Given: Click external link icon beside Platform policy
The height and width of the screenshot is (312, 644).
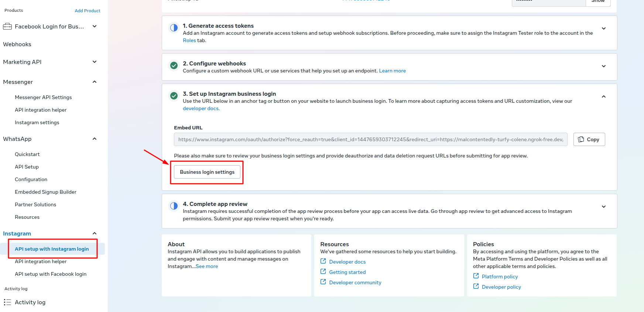Looking at the screenshot, I should [476, 276].
